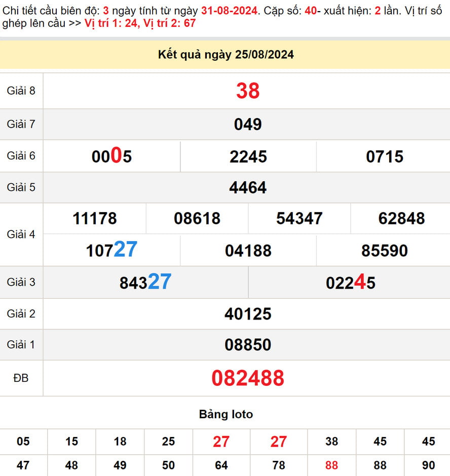Screen dimensions: 450x476
Task: Select the Giải 4 number 11178
Action: click(x=94, y=219)
